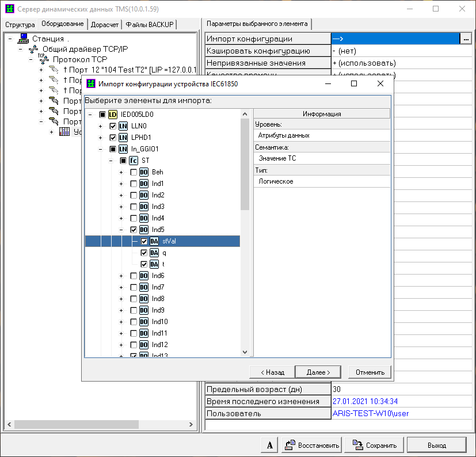
Task: Collapse the In_GGIO1 node
Action: (x=101, y=149)
